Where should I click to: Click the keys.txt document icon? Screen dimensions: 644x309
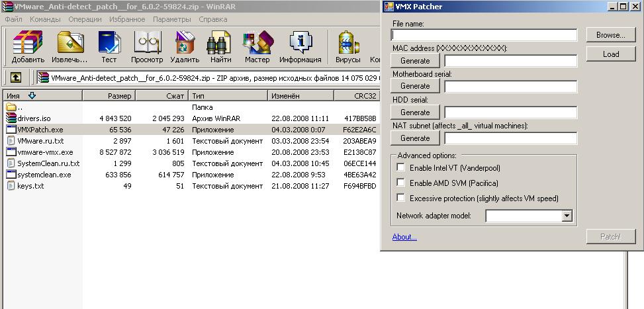[11, 186]
